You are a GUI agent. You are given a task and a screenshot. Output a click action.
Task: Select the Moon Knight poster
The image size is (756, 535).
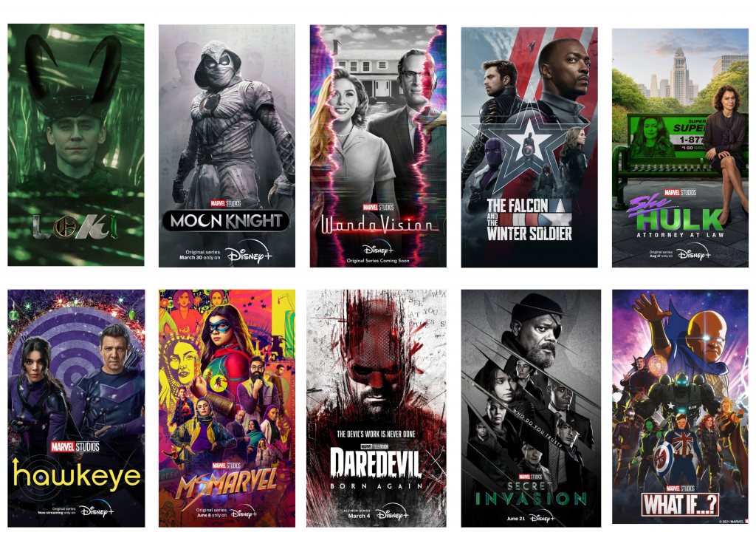click(227, 146)
